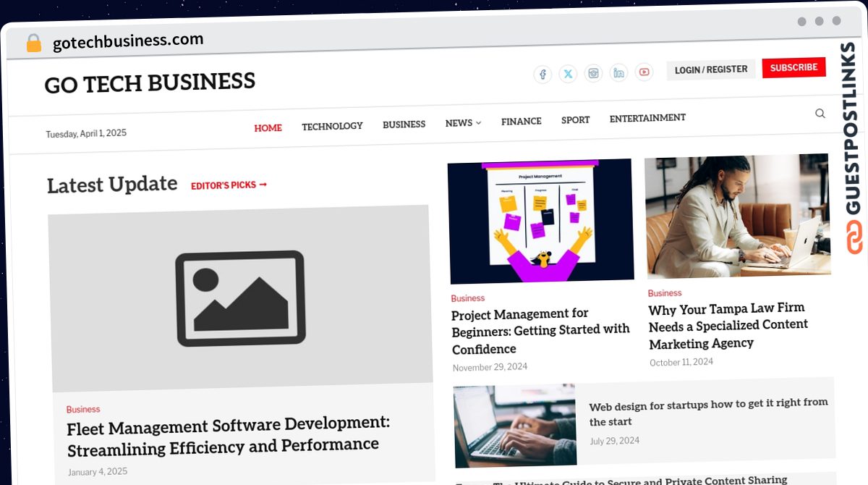The width and height of the screenshot is (868, 485).
Task: Open the Entertainment menu item
Action: [647, 118]
